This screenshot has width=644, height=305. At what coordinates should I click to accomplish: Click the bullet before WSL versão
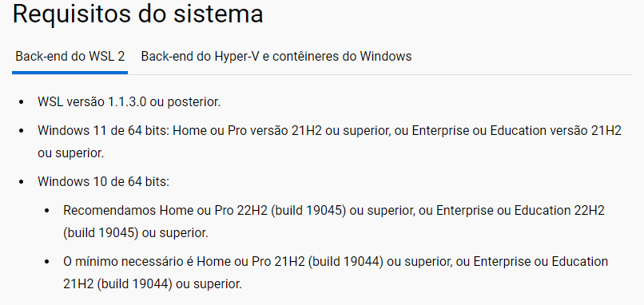pos(22,102)
